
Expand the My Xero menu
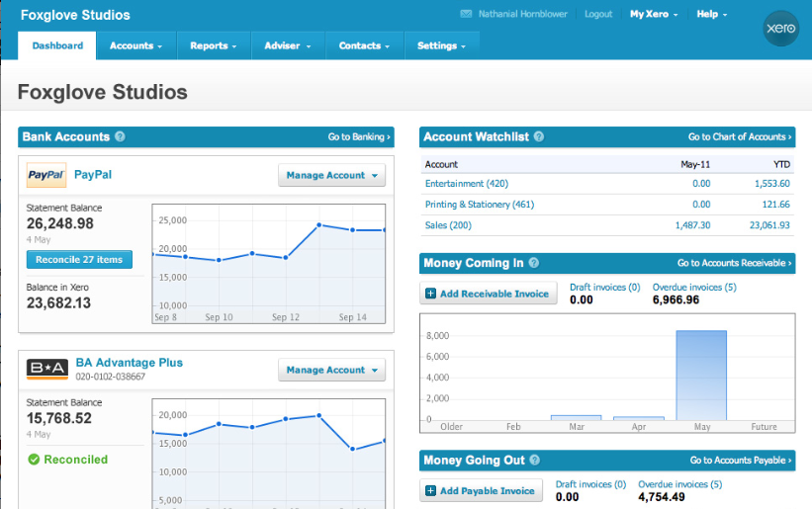[x=655, y=15]
